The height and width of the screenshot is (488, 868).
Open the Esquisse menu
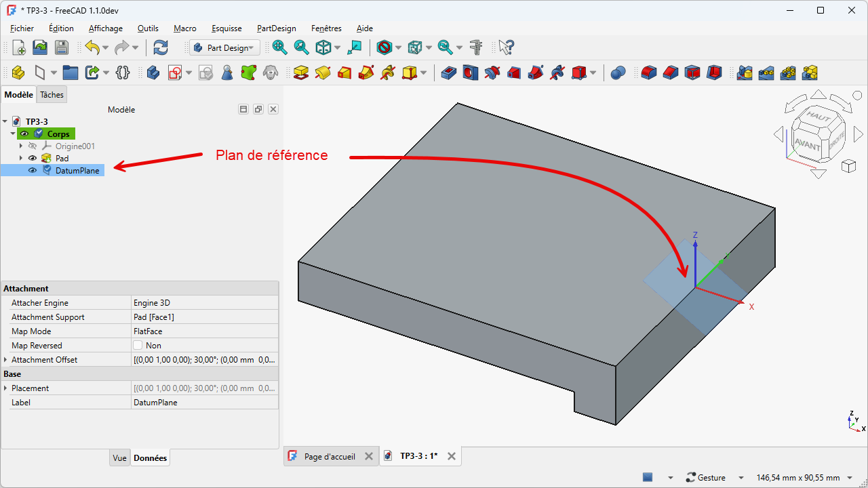click(x=226, y=28)
